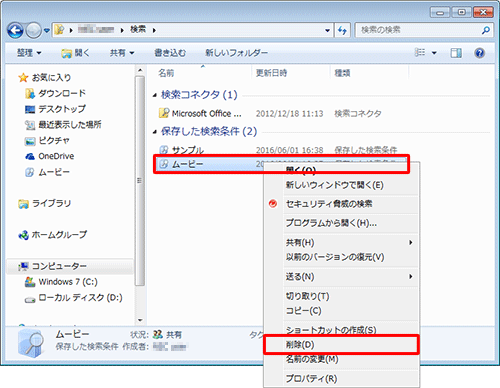The height and width of the screenshot is (388, 500).
Task: Sort by the 名前 column header
Action: coord(166,73)
